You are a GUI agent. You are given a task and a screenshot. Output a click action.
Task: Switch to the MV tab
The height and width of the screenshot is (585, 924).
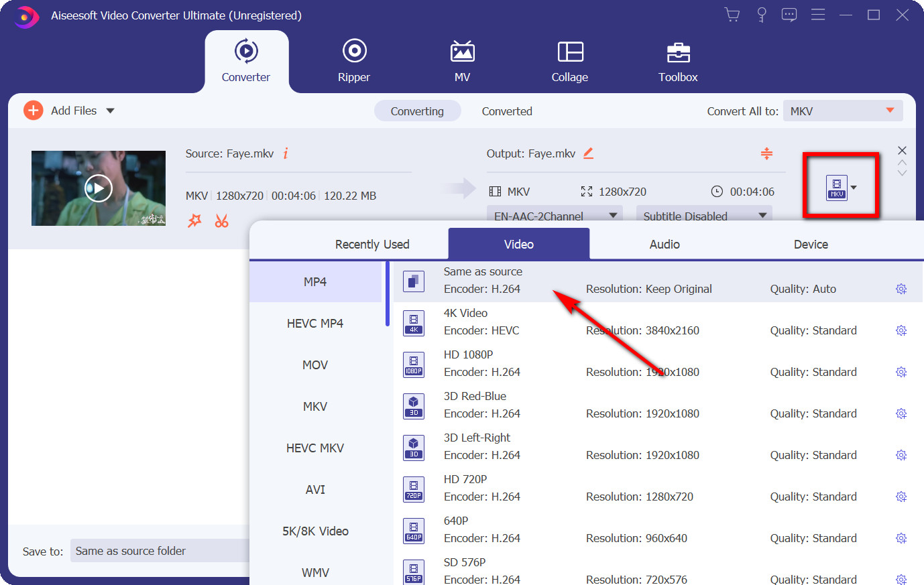pyautogui.click(x=462, y=62)
